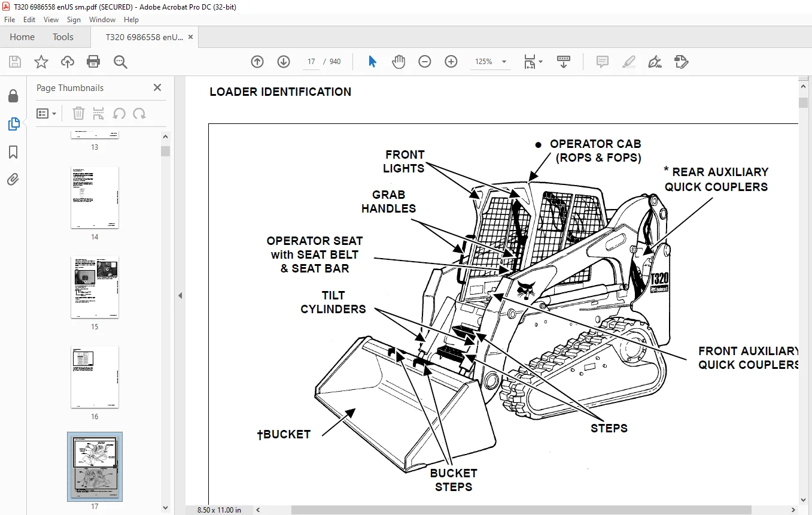Click the insert pages icon in thumbnails
812x515 pixels.
pyautogui.click(x=99, y=113)
